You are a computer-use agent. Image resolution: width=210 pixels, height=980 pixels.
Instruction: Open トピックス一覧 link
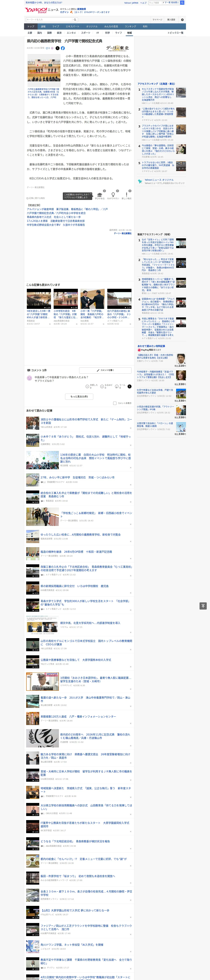[x=175, y=33]
